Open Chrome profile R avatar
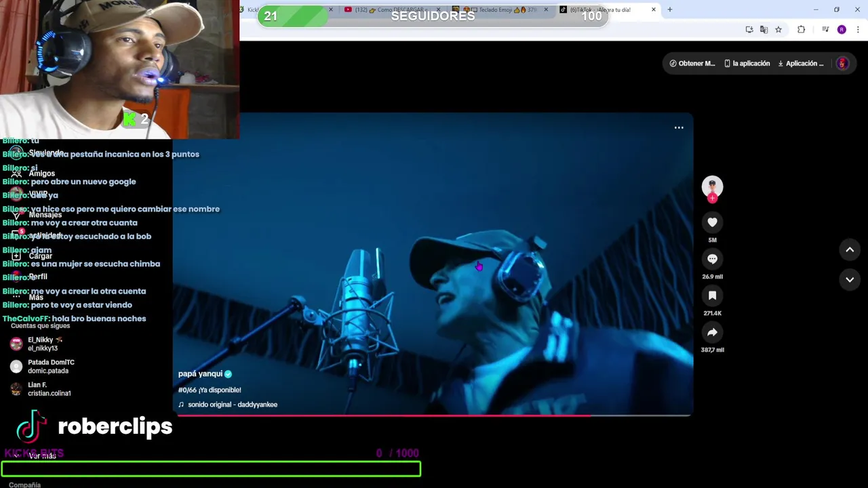Screen dimensions: 868x488 click(x=842, y=30)
